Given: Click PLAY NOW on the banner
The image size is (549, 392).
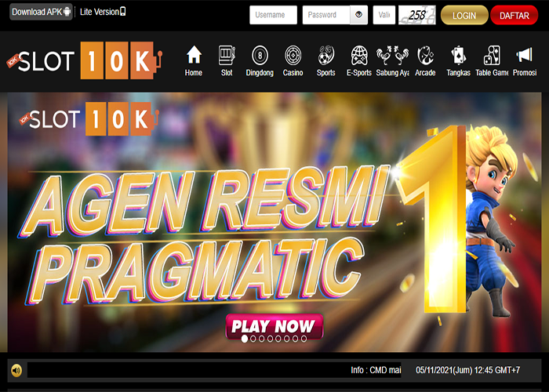Looking at the screenshot, I should tap(274, 326).
